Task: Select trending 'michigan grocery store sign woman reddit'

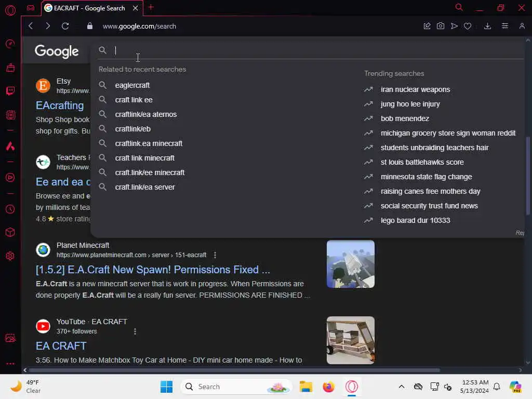Action: pyautogui.click(x=448, y=134)
